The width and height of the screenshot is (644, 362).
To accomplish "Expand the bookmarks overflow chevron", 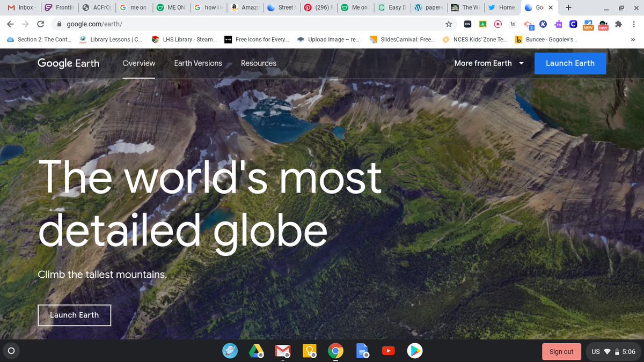I will coord(632,39).
